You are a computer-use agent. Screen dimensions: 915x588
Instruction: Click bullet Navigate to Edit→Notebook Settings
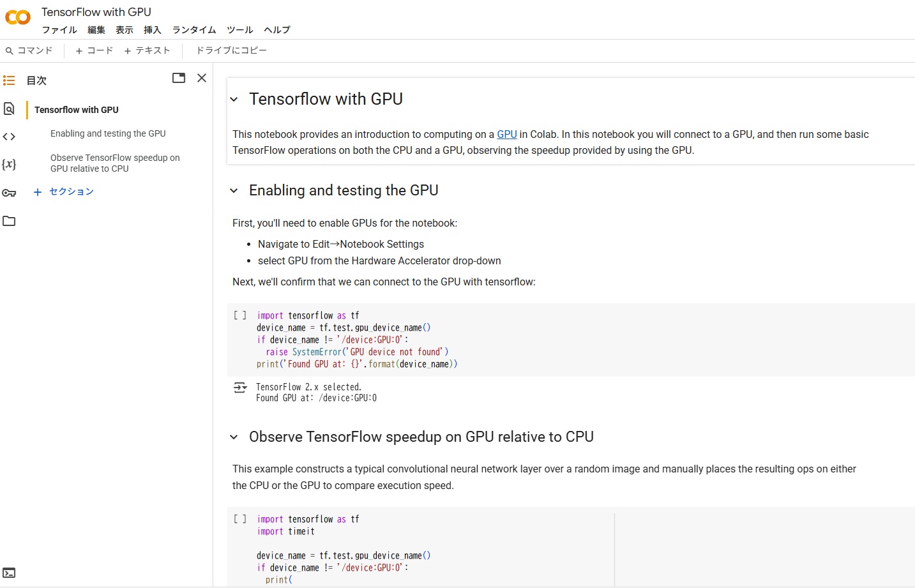pyautogui.click(x=341, y=244)
